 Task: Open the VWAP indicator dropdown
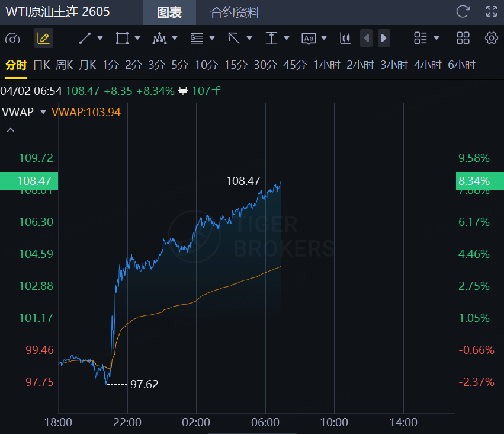coord(43,112)
